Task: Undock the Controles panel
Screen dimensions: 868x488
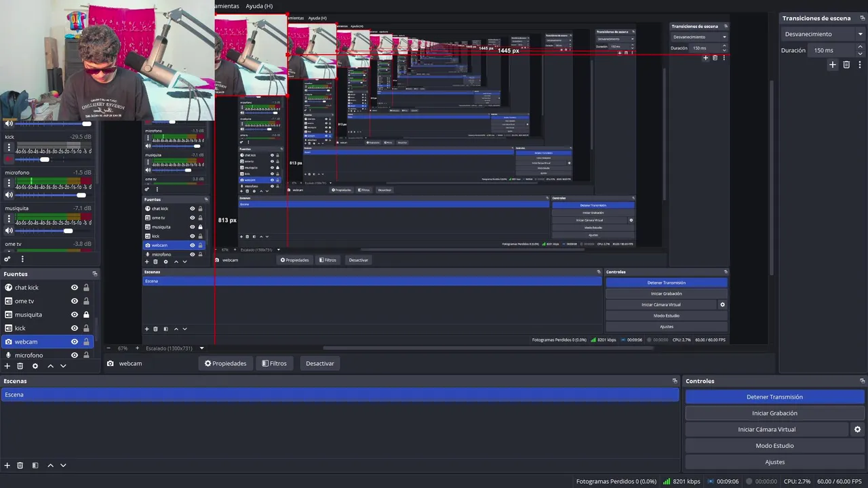Action: [x=862, y=381]
